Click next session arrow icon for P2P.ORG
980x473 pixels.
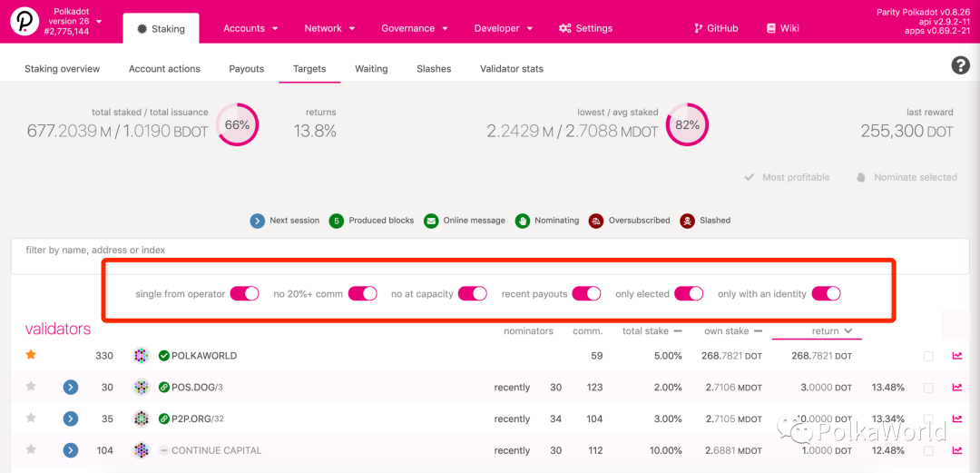(71, 419)
